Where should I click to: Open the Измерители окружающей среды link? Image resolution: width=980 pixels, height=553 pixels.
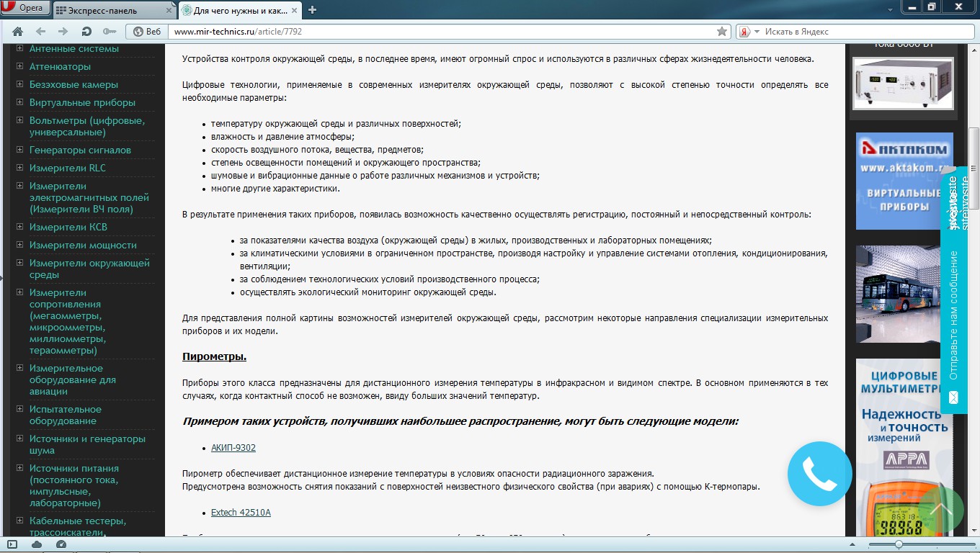tap(89, 269)
